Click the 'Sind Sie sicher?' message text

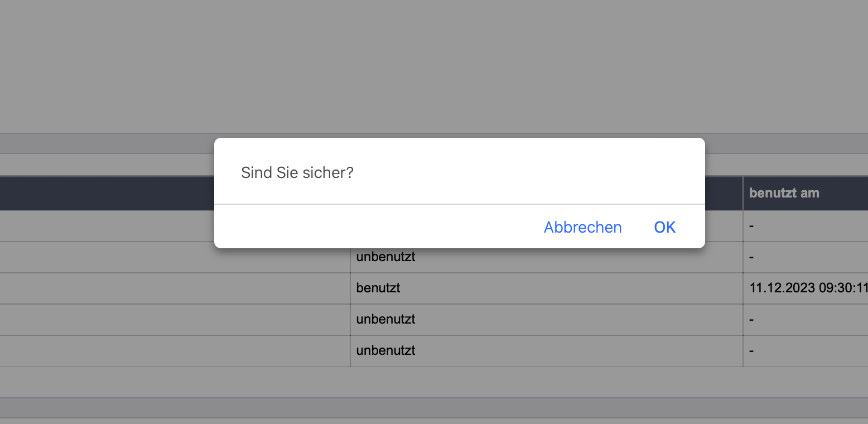297,172
